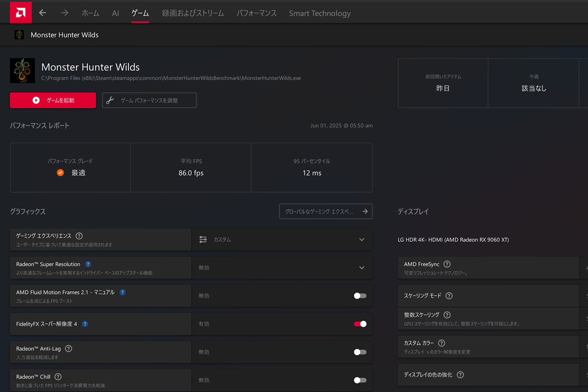Click the 整数スケーリング setting label
588x392 pixels.
click(422, 315)
